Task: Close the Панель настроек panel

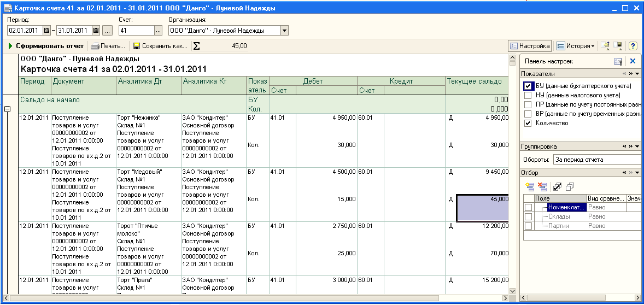Action: click(x=633, y=61)
